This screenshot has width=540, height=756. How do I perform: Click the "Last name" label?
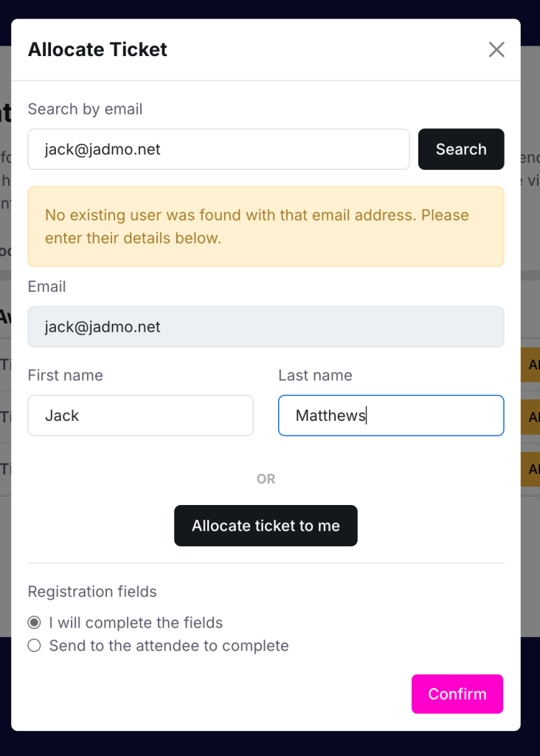315,375
